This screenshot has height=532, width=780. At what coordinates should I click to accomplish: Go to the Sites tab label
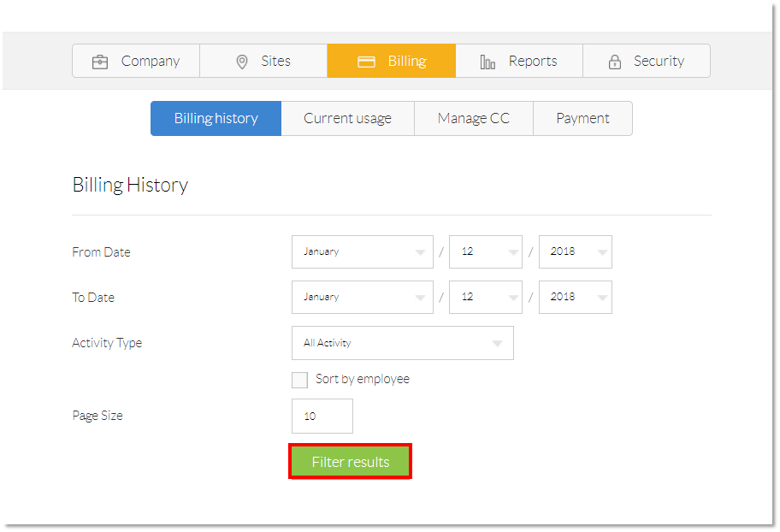click(x=275, y=61)
